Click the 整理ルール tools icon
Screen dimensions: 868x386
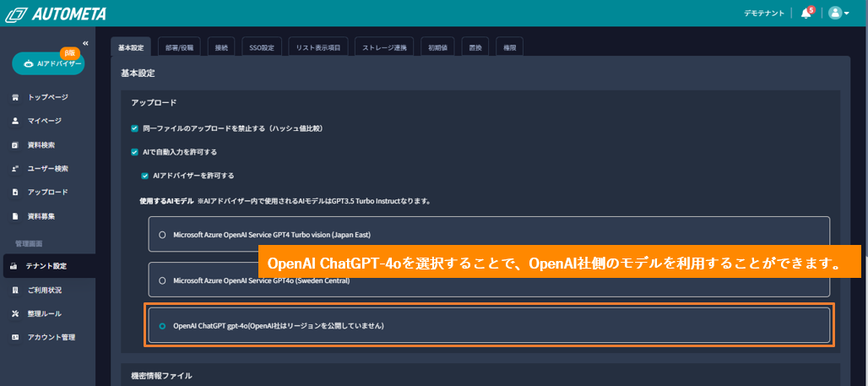point(15,313)
